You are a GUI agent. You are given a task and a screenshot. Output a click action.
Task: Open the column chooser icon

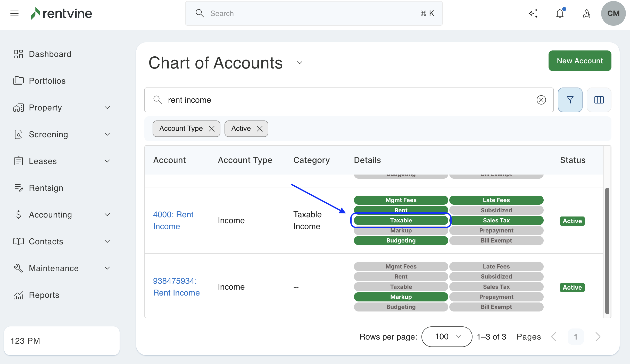point(599,100)
